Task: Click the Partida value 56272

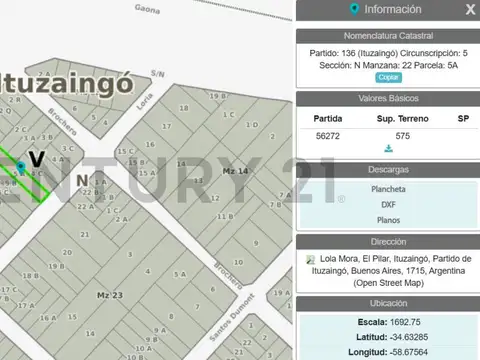Action: click(x=328, y=136)
